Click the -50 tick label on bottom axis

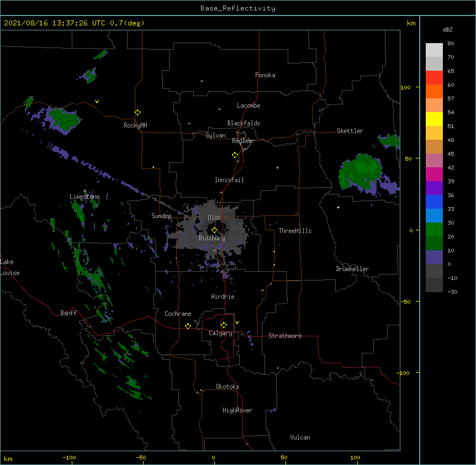(141, 458)
